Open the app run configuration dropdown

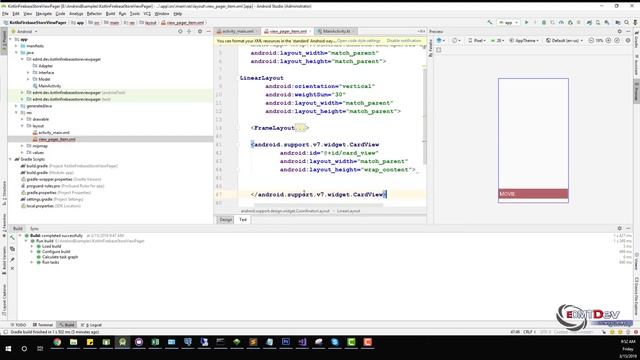(x=509, y=22)
